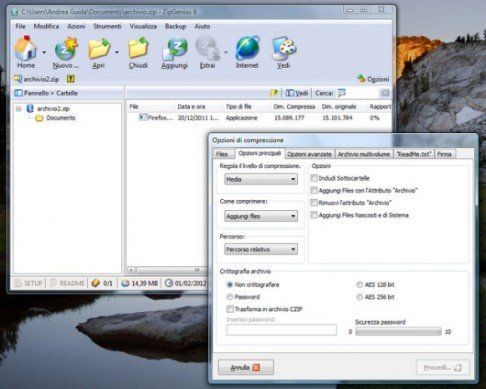Add files using Aggiungi icon

tap(175, 49)
